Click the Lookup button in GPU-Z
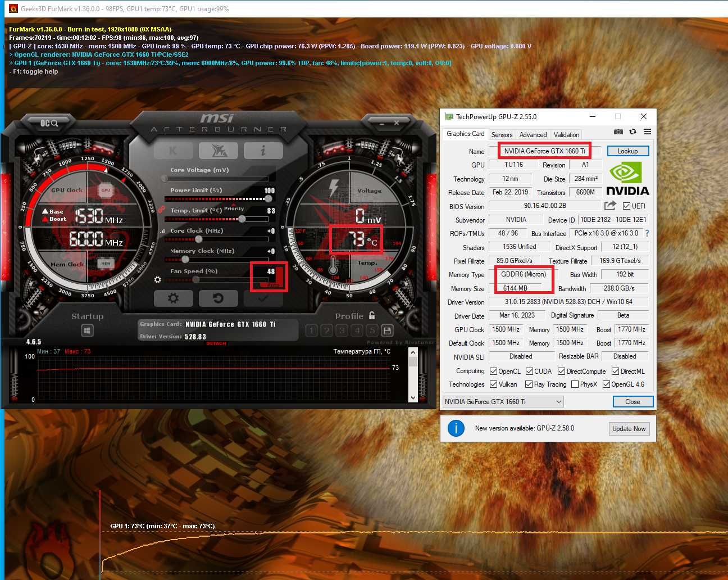Image resolution: width=728 pixels, height=580 pixels. [x=627, y=151]
